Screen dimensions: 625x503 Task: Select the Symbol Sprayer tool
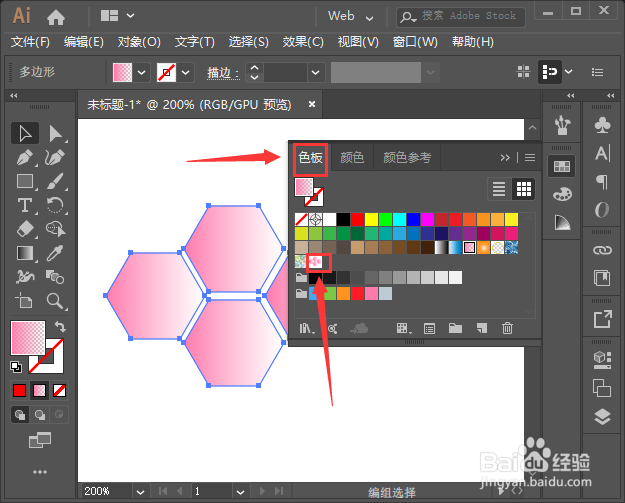(x=25, y=277)
